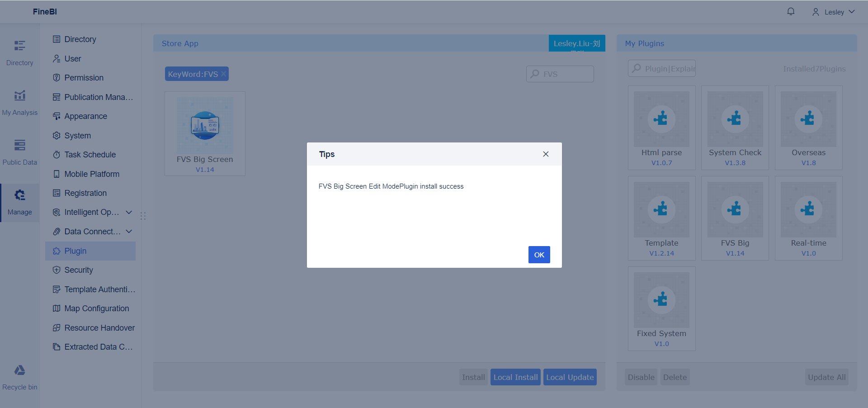The image size is (868, 408).
Task: Click the Appearance paint-roller icon
Action: (x=57, y=116)
